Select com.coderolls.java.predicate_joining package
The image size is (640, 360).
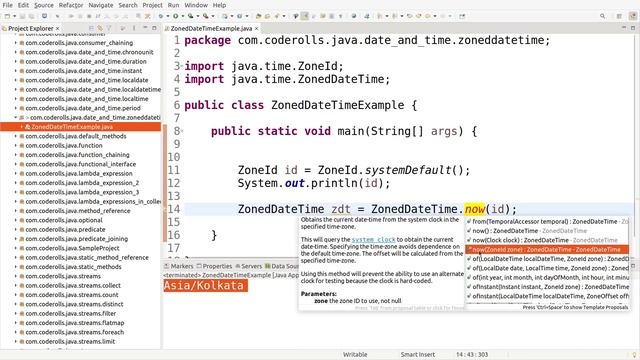pyautogui.click(x=76, y=238)
